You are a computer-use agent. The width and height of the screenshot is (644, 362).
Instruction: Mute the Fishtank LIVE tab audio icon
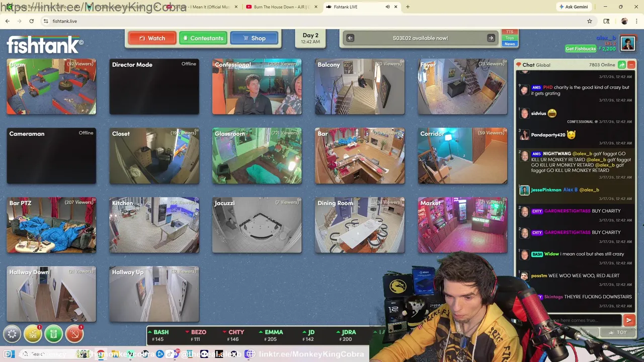(x=387, y=7)
